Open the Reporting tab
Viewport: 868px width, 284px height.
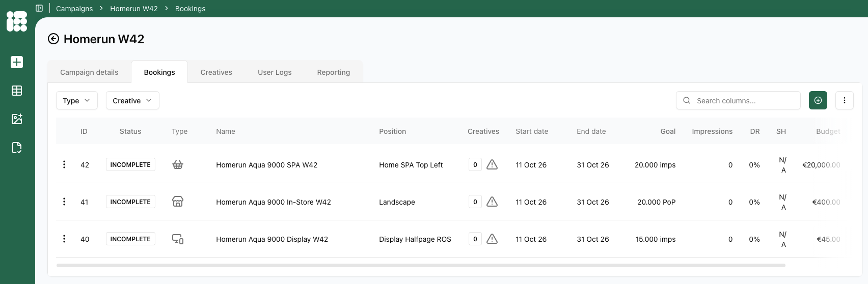point(334,72)
